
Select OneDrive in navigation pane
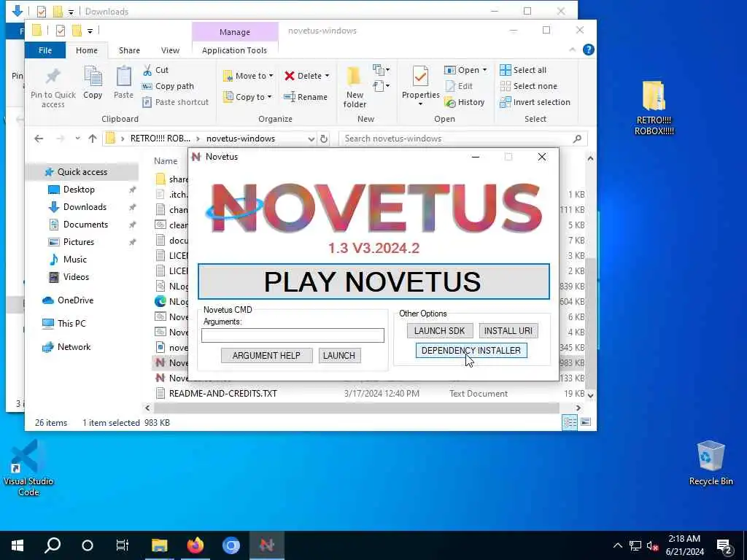(x=68, y=300)
